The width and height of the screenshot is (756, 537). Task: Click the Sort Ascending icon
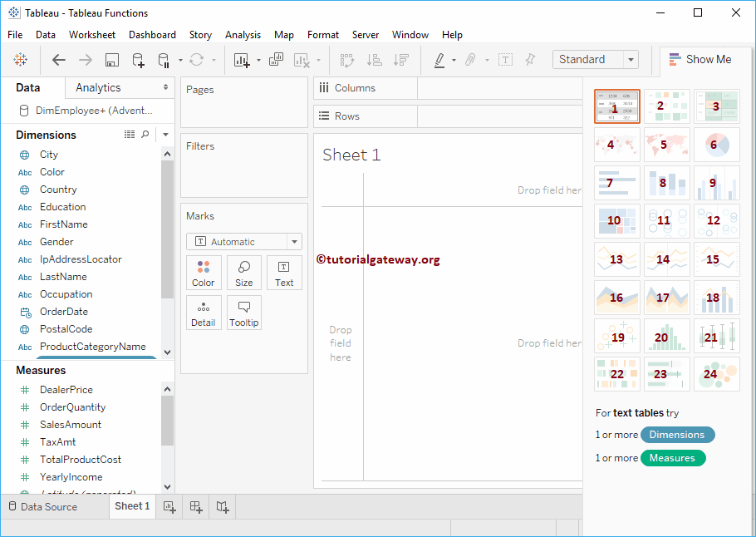pos(374,60)
